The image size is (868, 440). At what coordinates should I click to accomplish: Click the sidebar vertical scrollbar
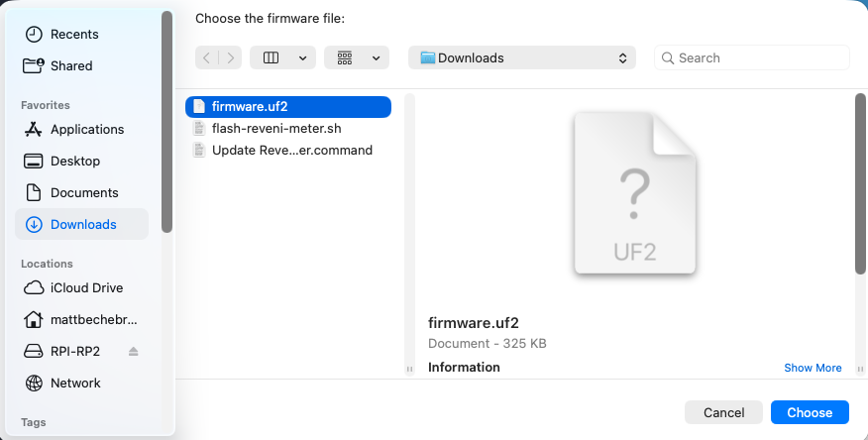coord(166,122)
